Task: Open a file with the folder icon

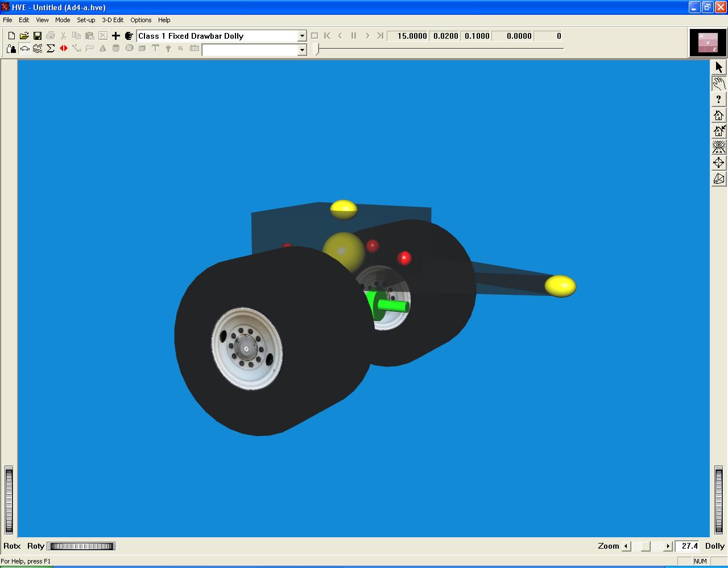Action: [24, 36]
